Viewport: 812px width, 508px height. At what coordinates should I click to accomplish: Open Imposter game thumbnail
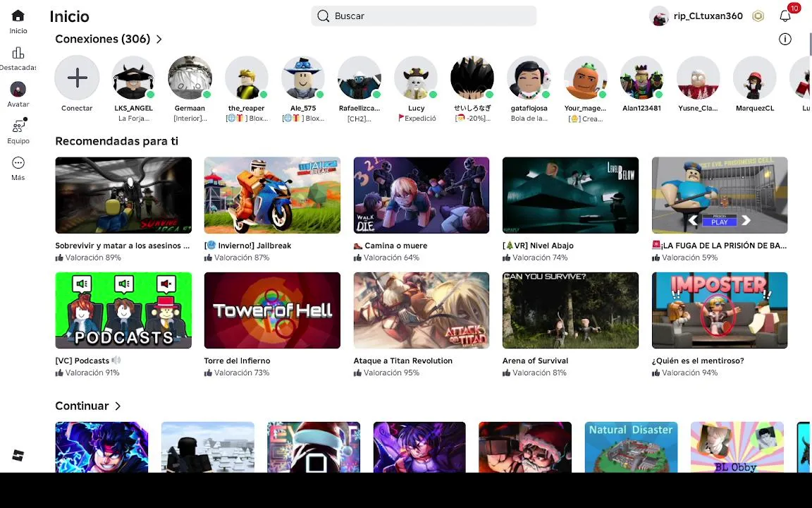(x=720, y=310)
